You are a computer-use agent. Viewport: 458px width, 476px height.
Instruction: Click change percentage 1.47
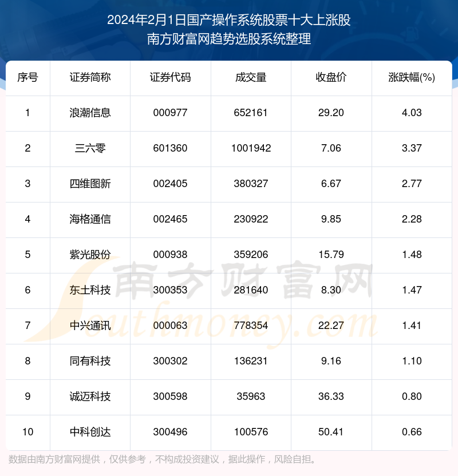coord(412,290)
